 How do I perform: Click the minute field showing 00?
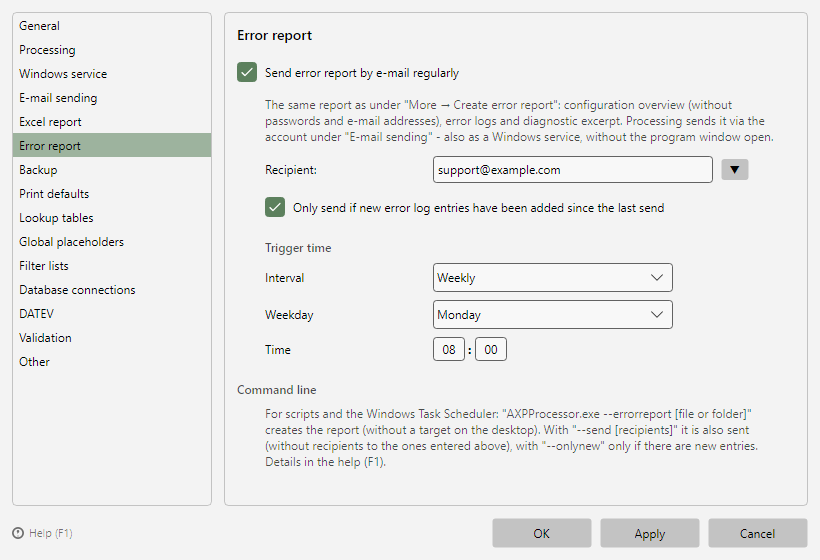(x=491, y=349)
